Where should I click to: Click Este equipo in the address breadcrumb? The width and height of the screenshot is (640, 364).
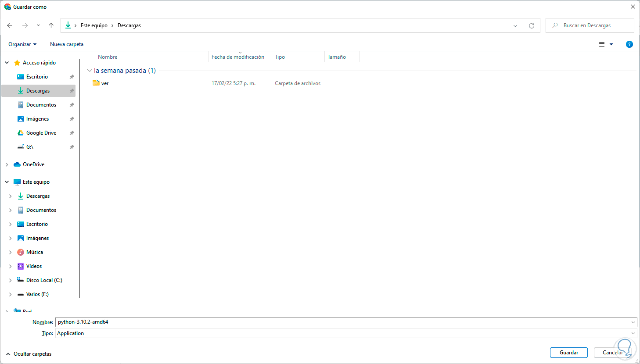(94, 25)
